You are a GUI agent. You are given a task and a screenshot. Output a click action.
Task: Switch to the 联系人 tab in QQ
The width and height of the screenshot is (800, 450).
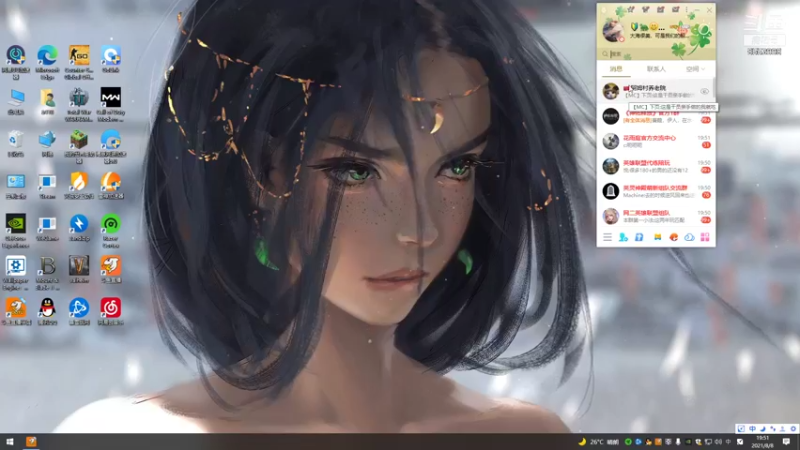coord(656,69)
